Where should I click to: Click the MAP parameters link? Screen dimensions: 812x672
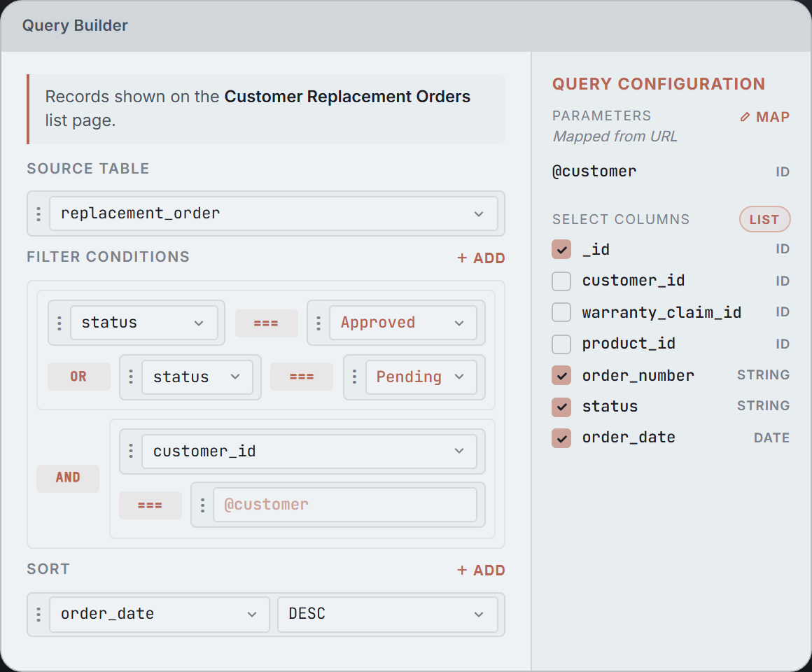pos(765,117)
